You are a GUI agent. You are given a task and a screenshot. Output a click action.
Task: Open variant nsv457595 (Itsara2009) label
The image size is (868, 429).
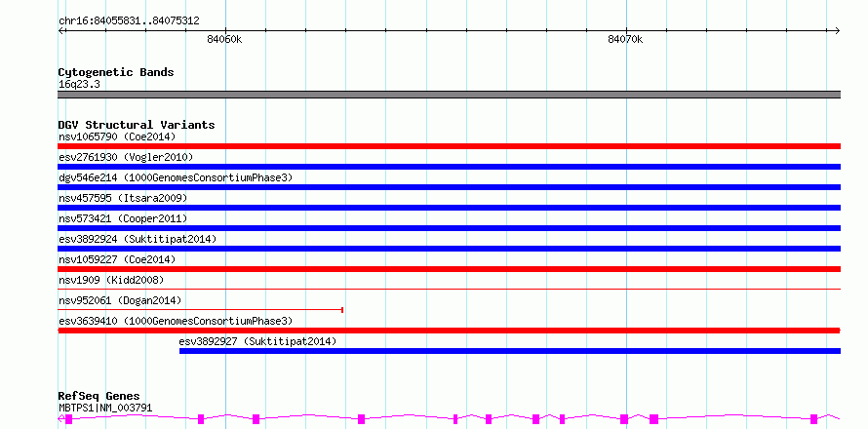tap(123, 198)
